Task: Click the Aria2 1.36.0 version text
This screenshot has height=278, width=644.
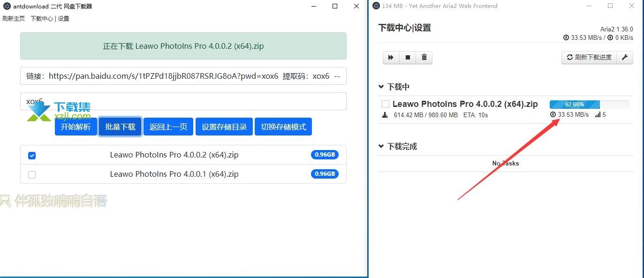Action: click(617, 29)
